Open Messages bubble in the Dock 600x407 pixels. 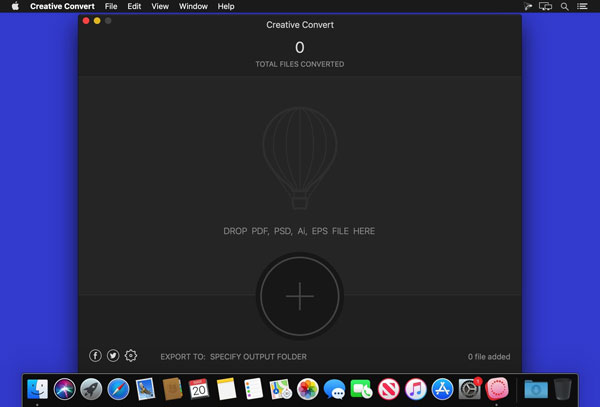pos(334,389)
